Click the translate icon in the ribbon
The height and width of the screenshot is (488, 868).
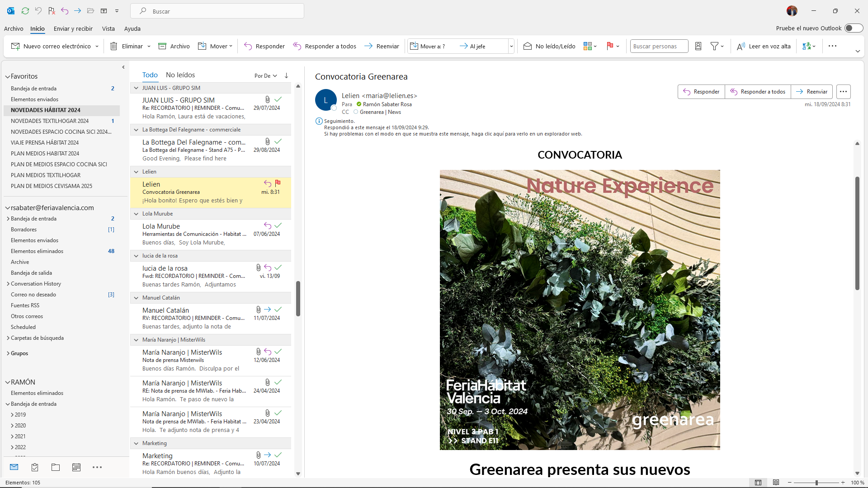tap(807, 46)
